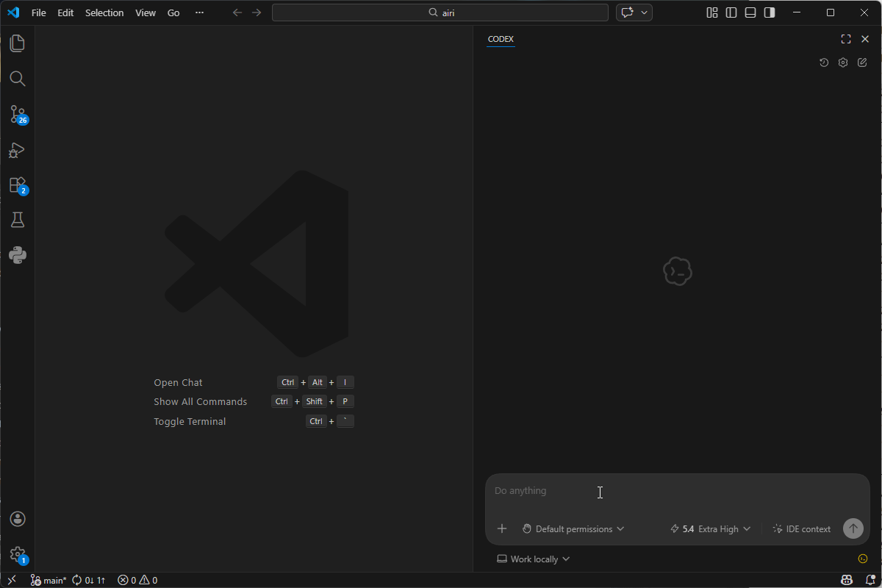Show more menus via the ellipsis

[199, 12]
